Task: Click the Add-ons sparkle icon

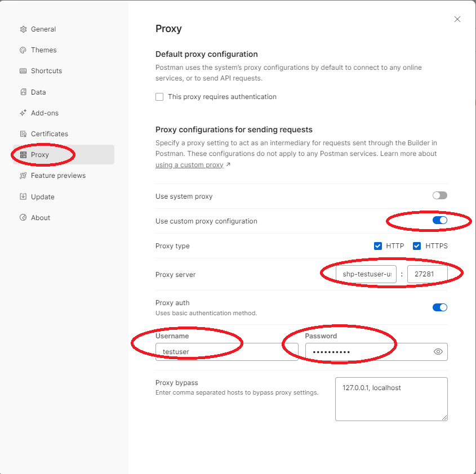Action: pos(23,113)
